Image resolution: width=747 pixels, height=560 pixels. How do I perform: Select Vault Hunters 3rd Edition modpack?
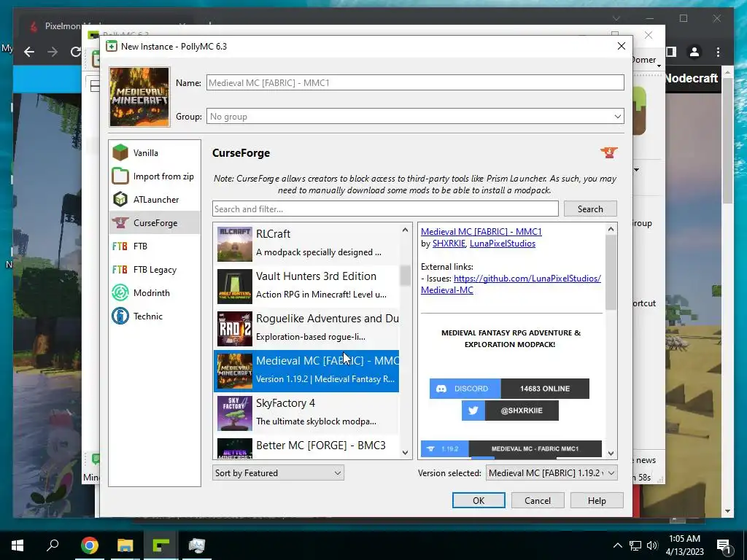click(x=306, y=286)
